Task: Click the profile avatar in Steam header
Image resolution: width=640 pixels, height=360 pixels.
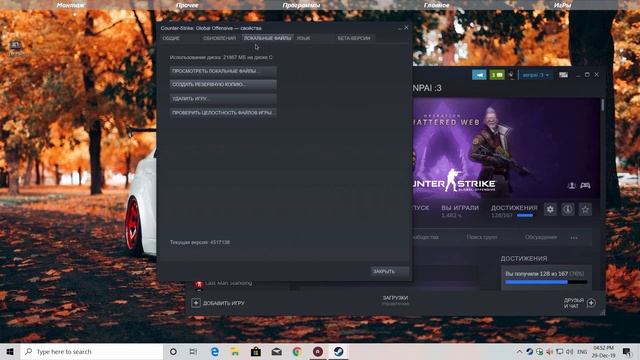Action: click(x=511, y=75)
